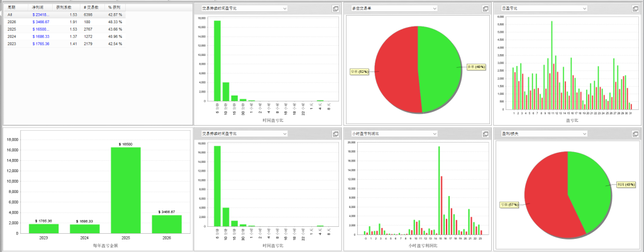Click the # 交易数 column header
The image size is (644, 252).
coord(92,6)
